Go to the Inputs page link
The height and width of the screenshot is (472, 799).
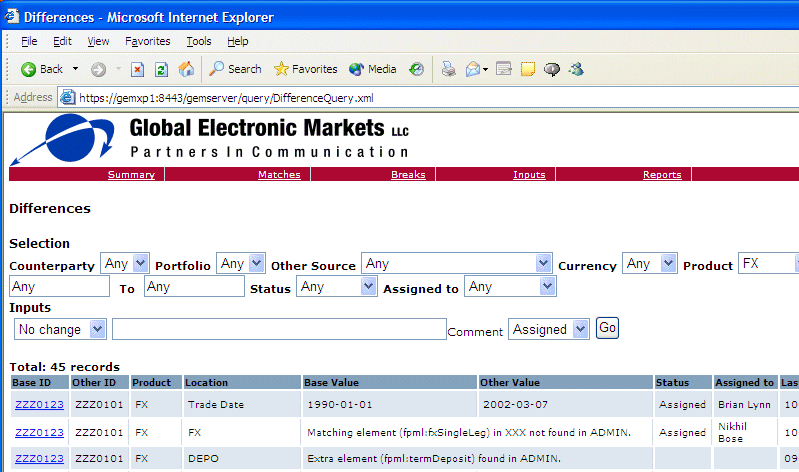coord(529,174)
